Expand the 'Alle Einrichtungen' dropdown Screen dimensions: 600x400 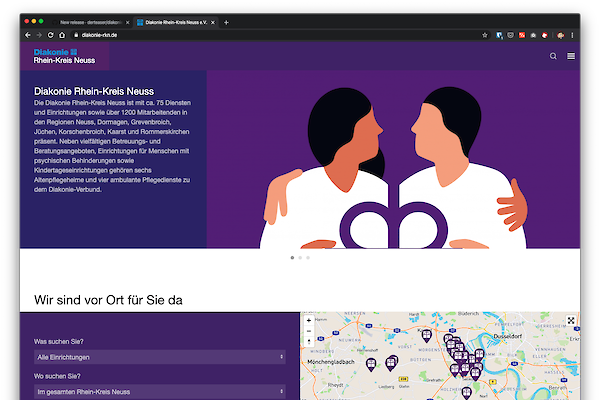tap(160, 356)
